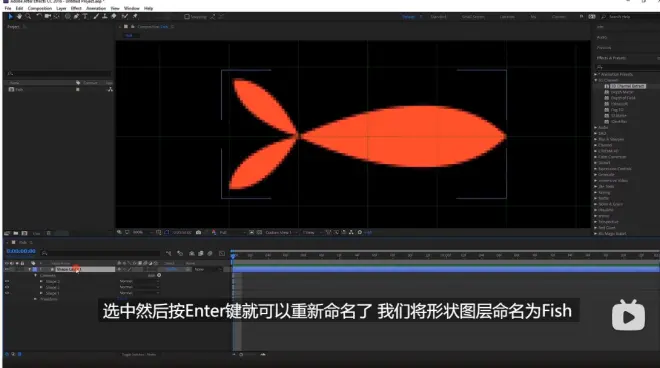Image resolution: width=660 pixels, height=368 pixels.
Task: Open Shape 3 blend mode Normal dropdown
Action: 139,281
